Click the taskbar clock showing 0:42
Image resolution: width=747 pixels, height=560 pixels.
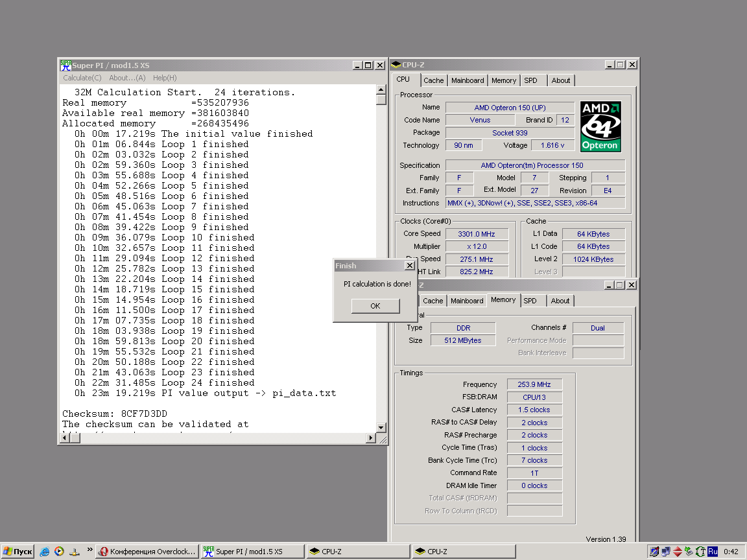point(731,552)
